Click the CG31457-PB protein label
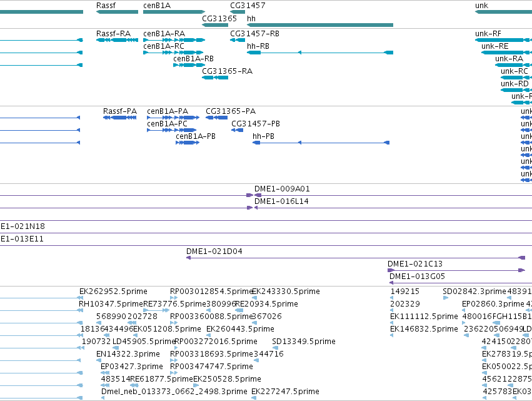The width and height of the screenshot is (532, 401). [x=256, y=124]
